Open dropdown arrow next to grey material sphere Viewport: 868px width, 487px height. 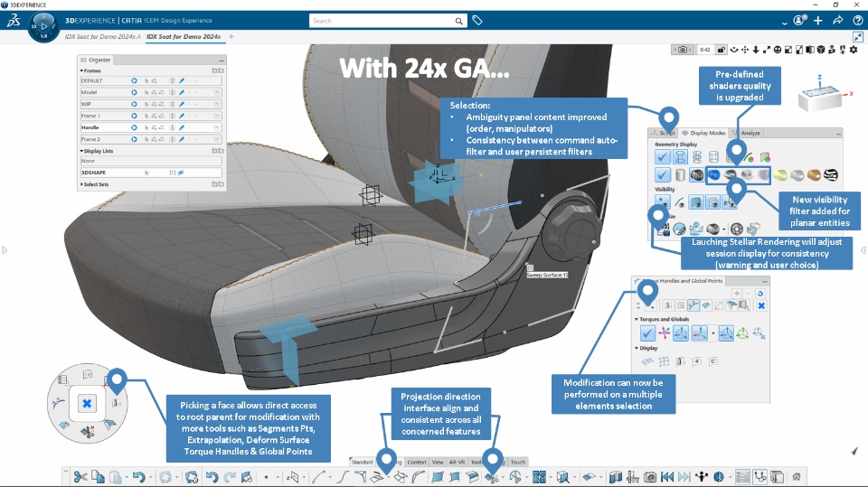coord(724,229)
